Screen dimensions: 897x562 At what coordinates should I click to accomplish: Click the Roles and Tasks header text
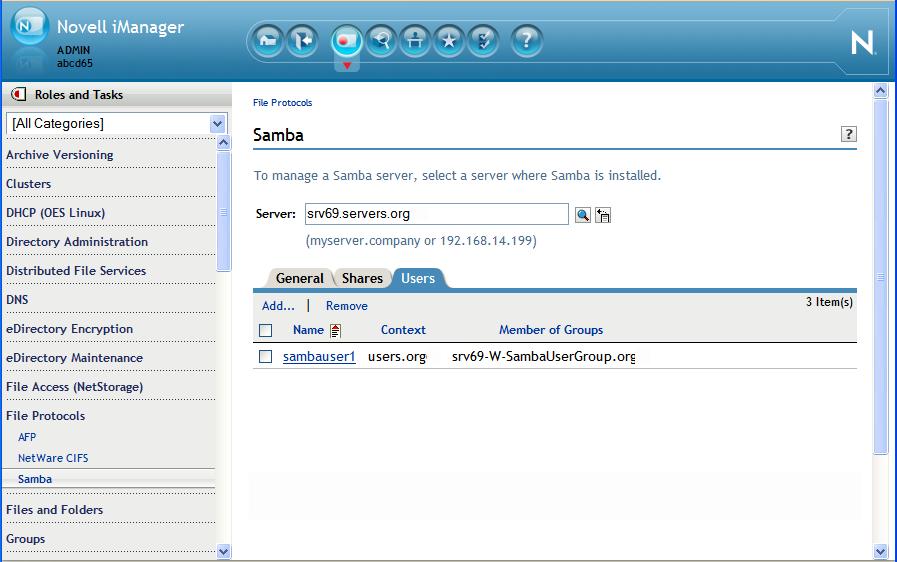coord(79,94)
